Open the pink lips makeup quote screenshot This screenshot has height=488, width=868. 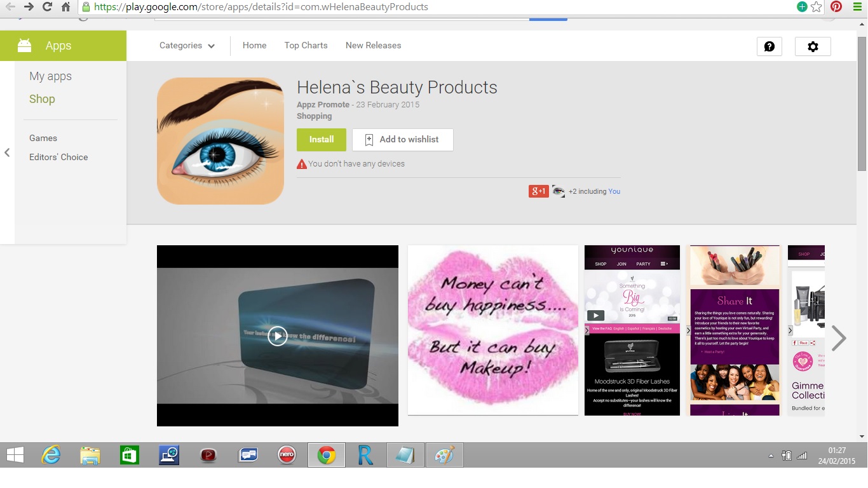pyautogui.click(x=493, y=330)
